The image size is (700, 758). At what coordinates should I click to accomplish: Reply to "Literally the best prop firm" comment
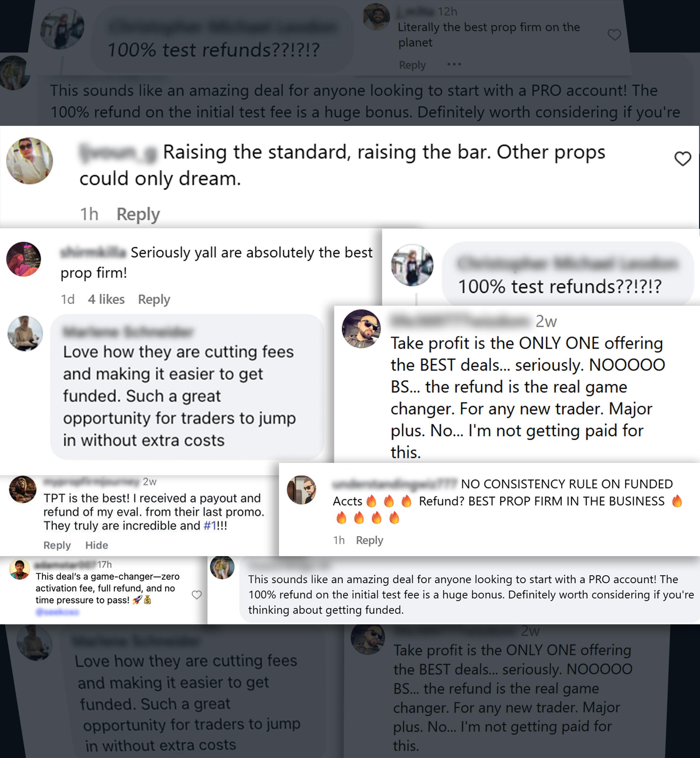click(412, 65)
